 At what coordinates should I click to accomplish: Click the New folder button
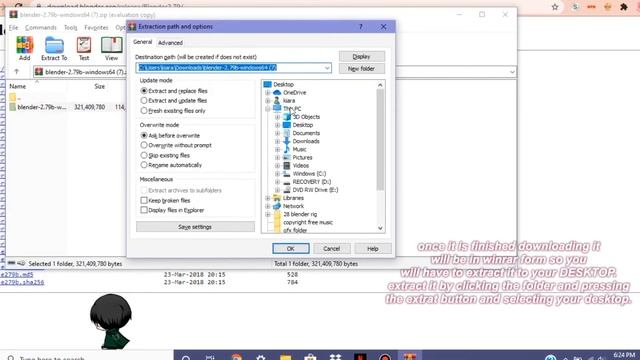click(362, 69)
